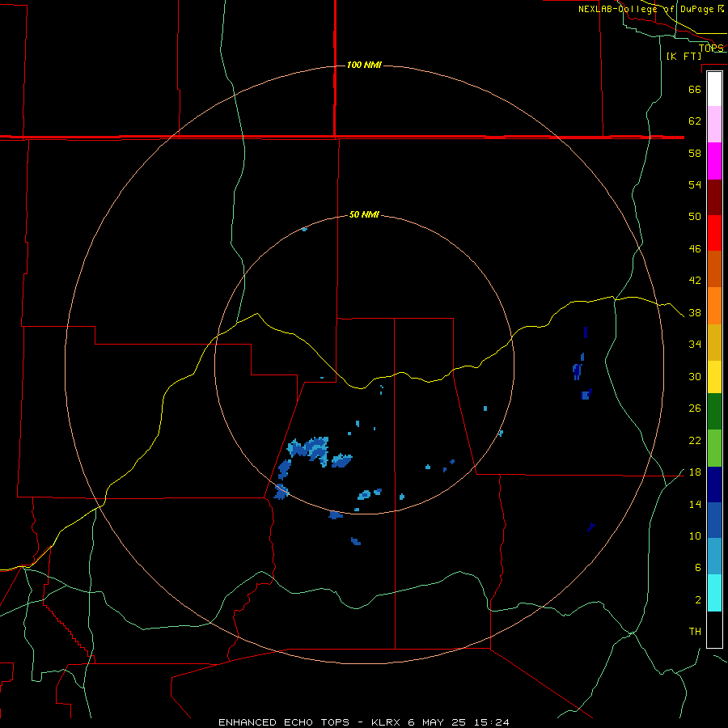Image resolution: width=728 pixels, height=728 pixels.
Task: Click the 58 value on the legend
Action: 695,153
